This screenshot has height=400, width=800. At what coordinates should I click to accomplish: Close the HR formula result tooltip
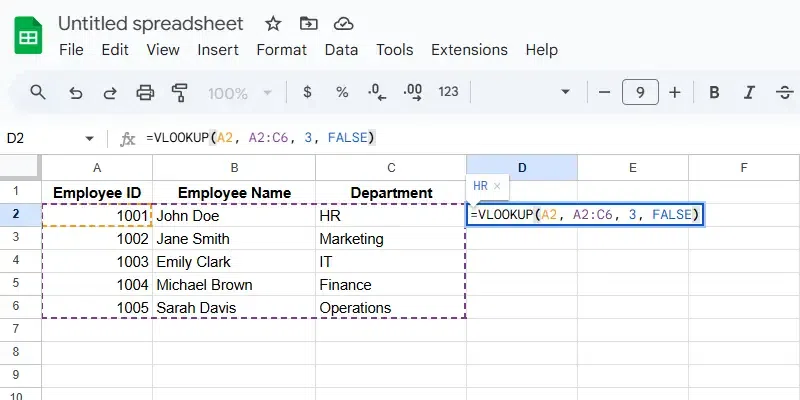tap(498, 186)
